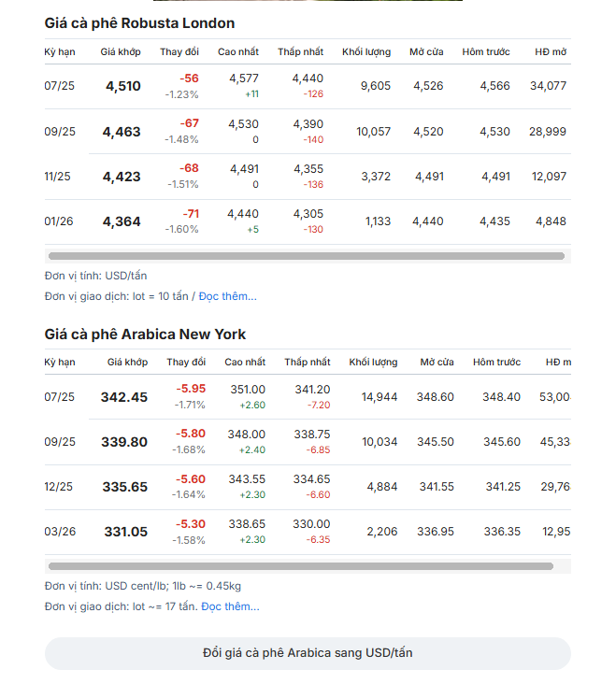Select Arabica 03/26 volume 2,206
This screenshot has height=684, width=616.
[x=382, y=532]
